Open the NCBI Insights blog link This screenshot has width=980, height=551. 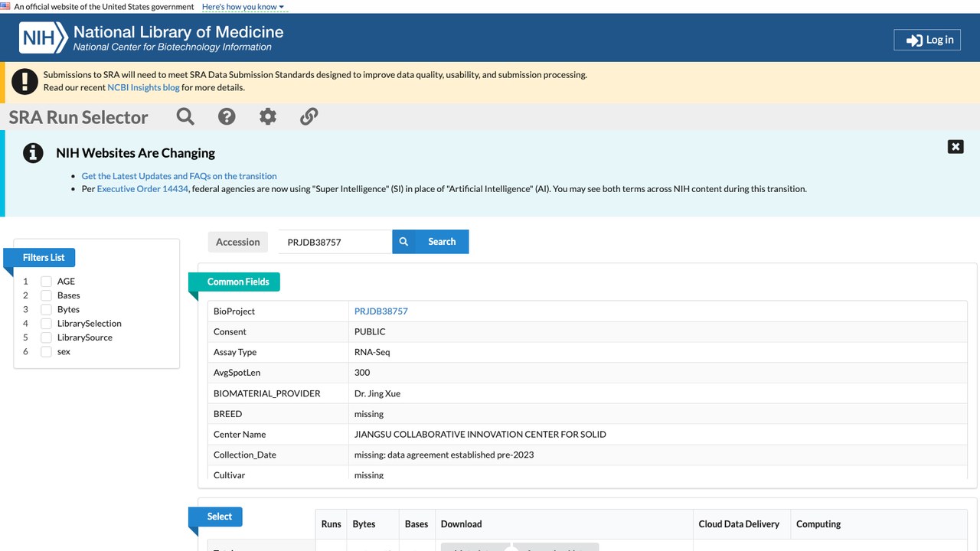pos(143,87)
